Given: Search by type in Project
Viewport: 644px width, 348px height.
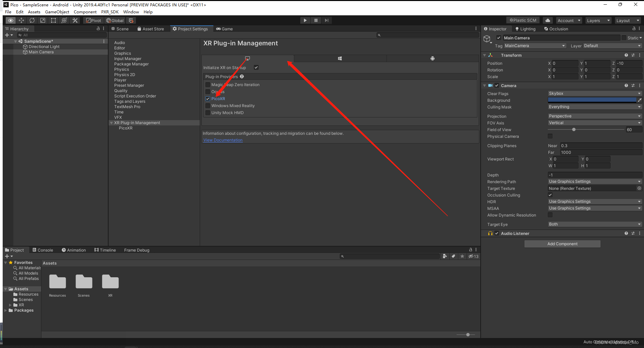Looking at the screenshot, I should click(x=445, y=256).
